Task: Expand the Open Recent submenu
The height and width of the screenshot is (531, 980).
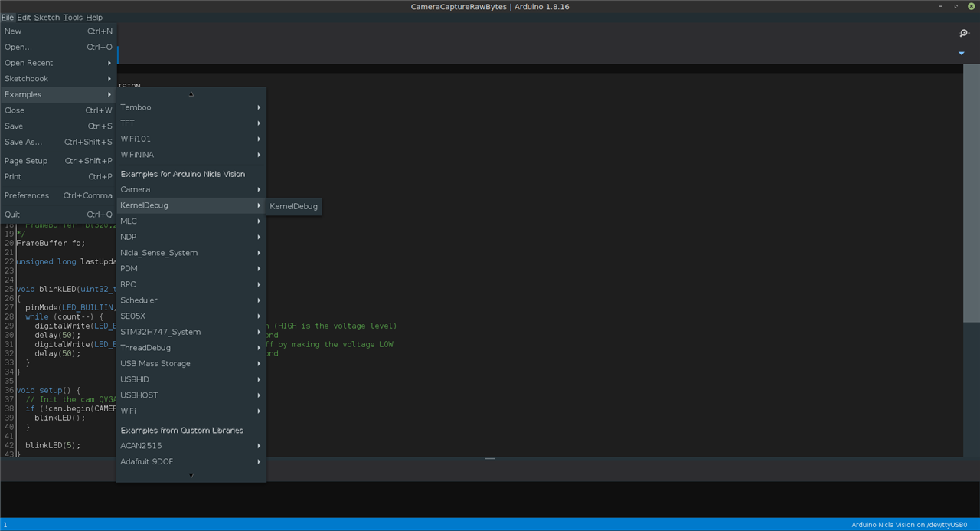Action: (58, 63)
